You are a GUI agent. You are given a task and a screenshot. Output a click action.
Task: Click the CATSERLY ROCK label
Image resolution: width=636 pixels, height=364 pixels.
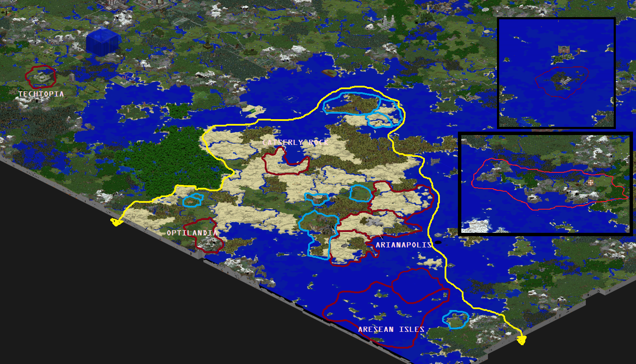pos(295,142)
